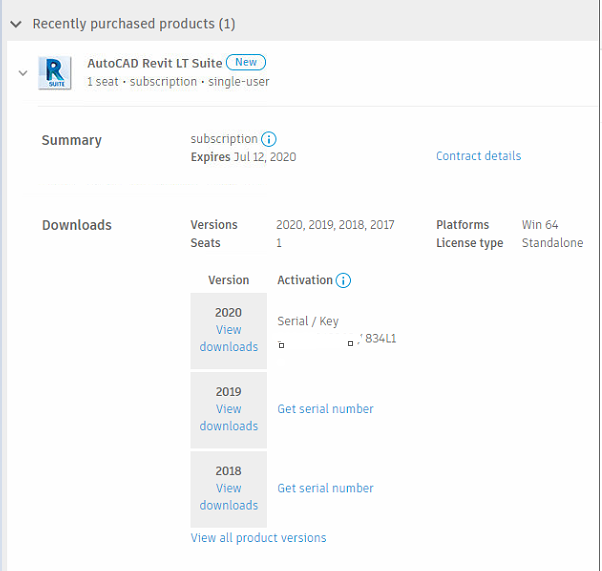View downloads for version 2018
The width and height of the screenshot is (602, 571).
point(228,496)
